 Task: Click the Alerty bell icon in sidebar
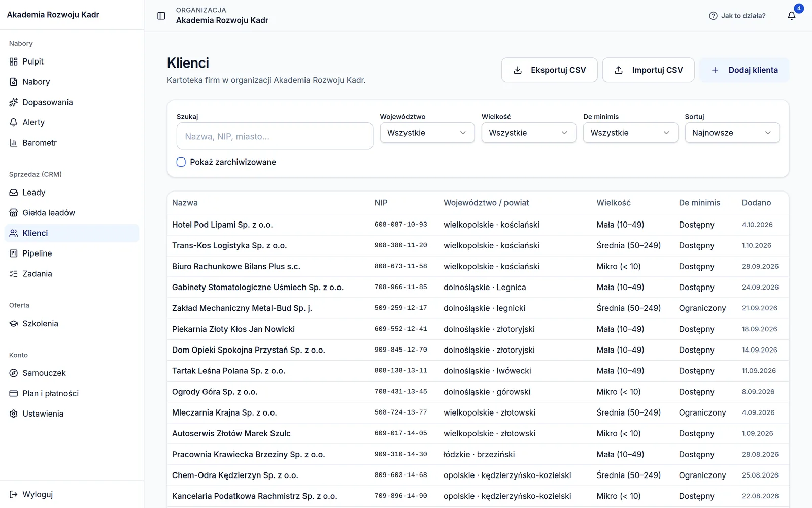(14, 122)
